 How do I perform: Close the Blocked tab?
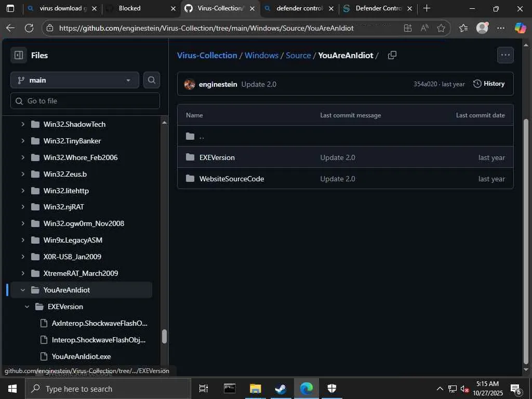[x=173, y=8]
